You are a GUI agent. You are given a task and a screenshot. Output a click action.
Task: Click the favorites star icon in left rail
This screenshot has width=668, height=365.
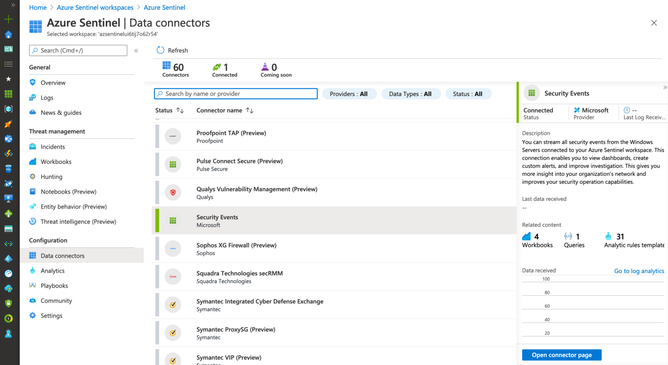coord(9,79)
